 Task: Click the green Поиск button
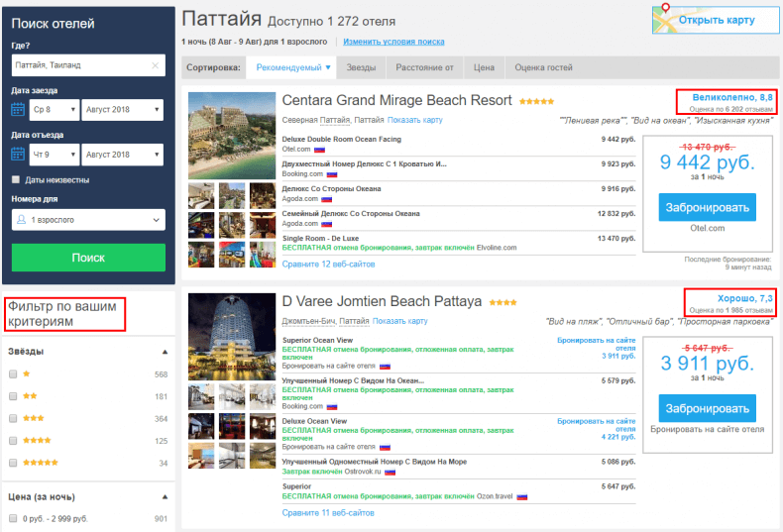[x=88, y=258]
